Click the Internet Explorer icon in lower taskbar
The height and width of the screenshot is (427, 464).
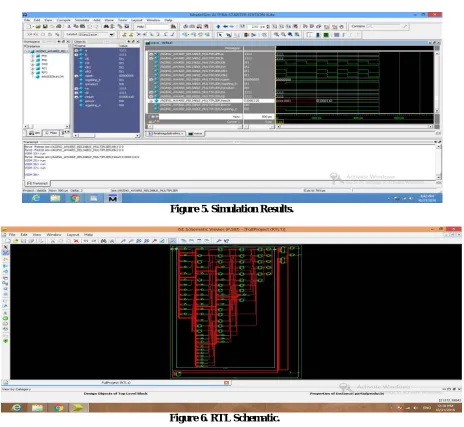[16, 407]
